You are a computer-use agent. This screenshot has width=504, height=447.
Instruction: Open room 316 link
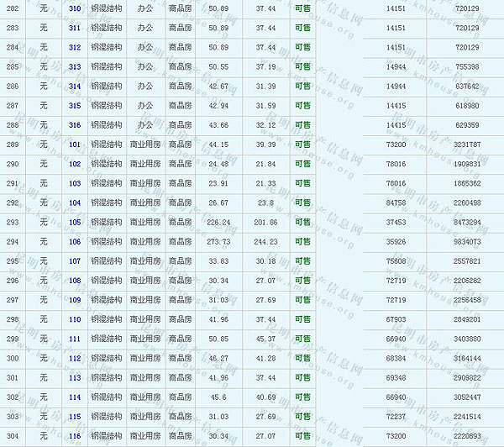tap(75, 125)
